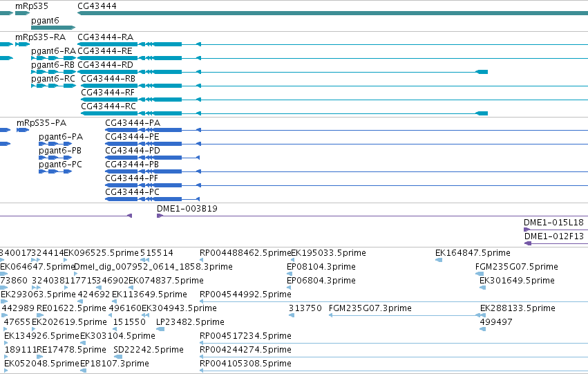The height and width of the screenshot is (374, 588).
Task: Select EK195033.5prime feature
Action: (x=328, y=253)
